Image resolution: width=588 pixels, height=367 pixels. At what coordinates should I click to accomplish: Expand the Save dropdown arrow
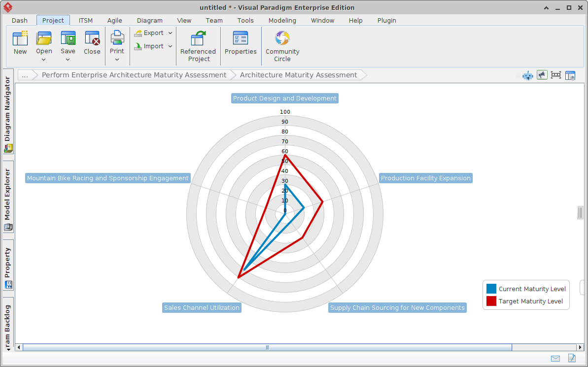(x=68, y=60)
